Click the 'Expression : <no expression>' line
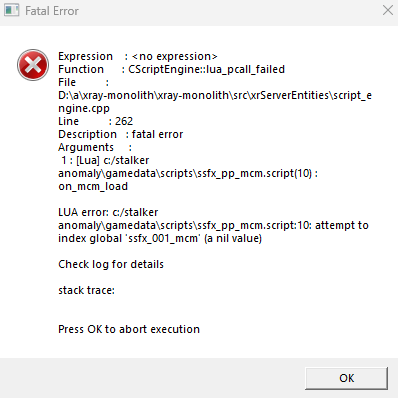This screenshot has height=398, width=398. click(138, 56)
